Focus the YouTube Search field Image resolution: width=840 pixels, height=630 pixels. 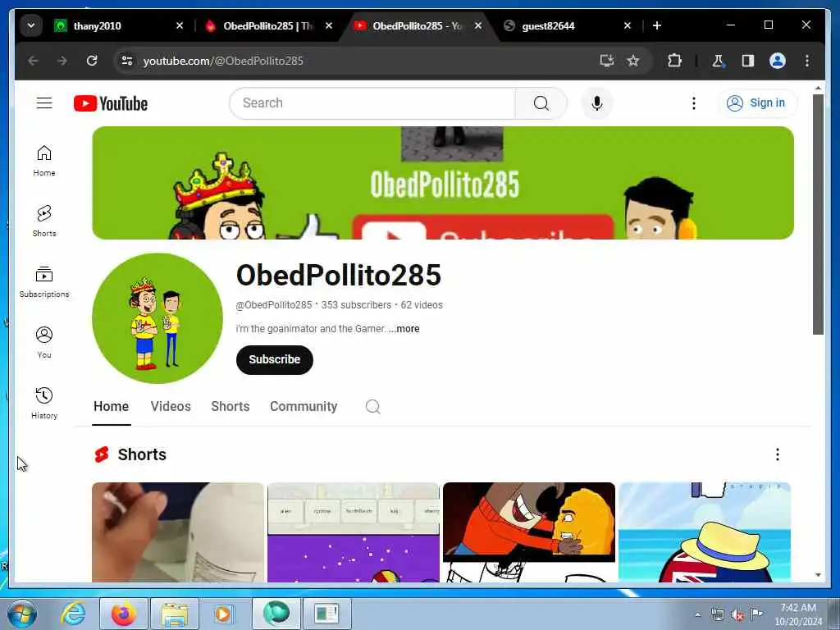click(372, 103)
